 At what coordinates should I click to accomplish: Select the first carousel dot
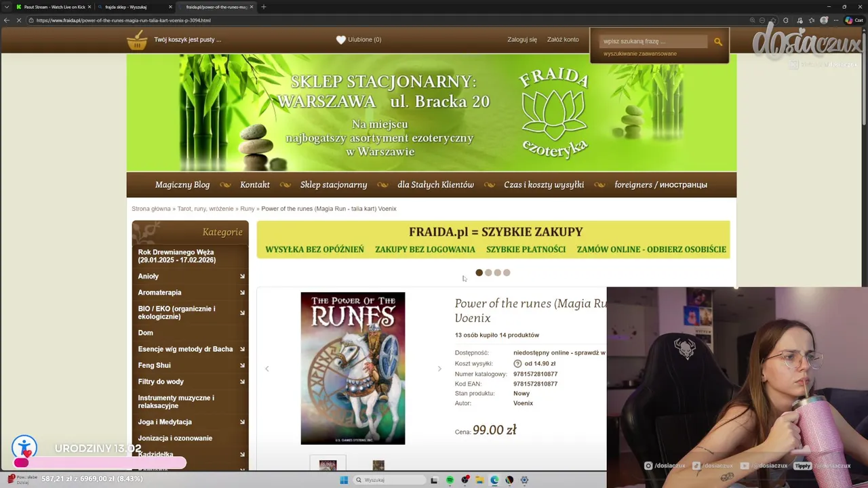pyautogui.click(x=479, y=272)
